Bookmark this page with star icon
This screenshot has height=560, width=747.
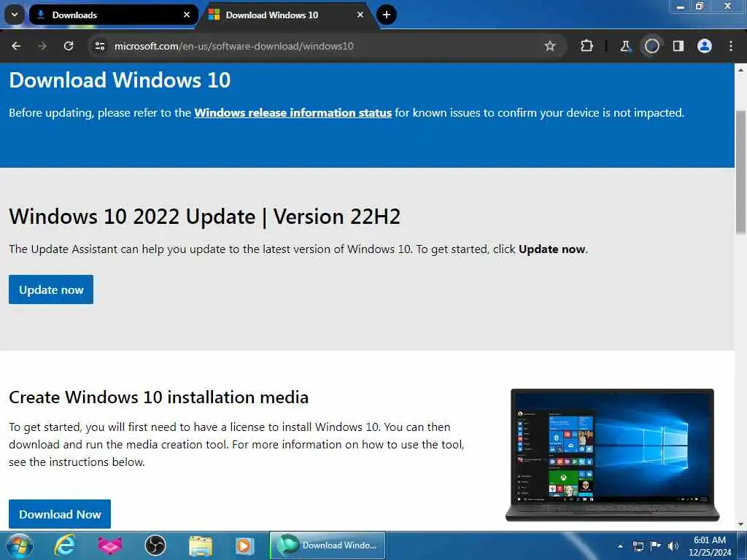tap(550, 46)
